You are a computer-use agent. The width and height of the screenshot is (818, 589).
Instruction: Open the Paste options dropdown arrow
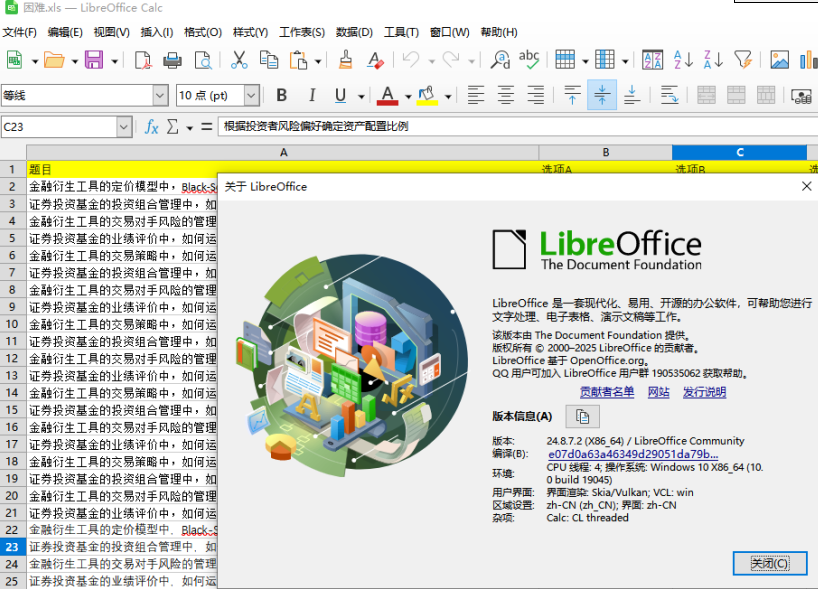tap(318, 62)
